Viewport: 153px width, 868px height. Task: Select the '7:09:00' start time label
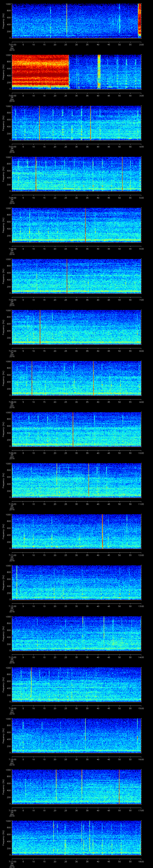[12, 453]
